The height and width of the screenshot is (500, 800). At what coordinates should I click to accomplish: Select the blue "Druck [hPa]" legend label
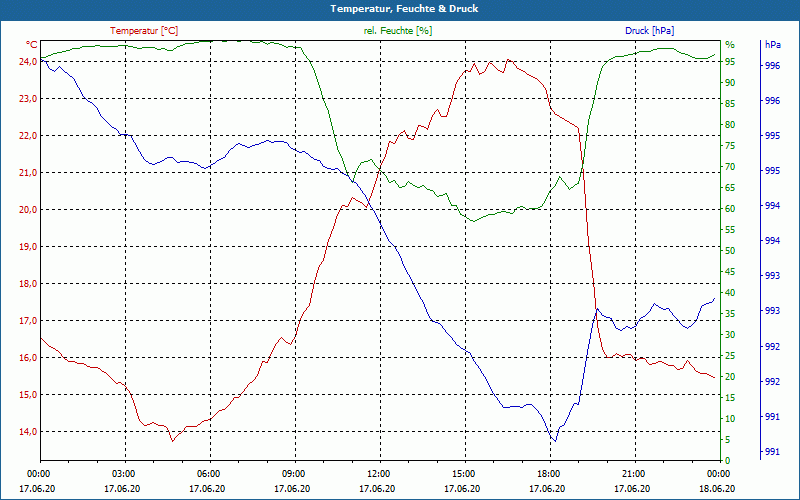coord(649,31)
